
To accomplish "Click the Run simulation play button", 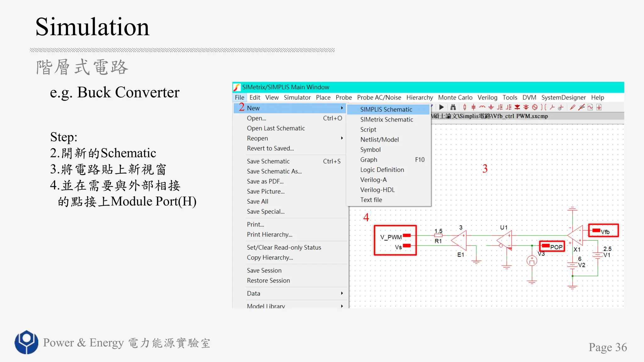I will (441, 107).
